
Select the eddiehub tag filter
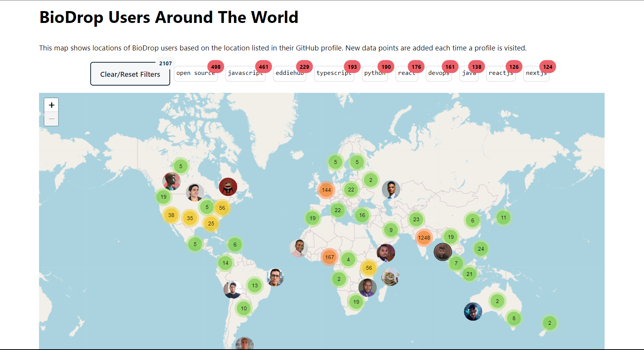click(289, 73)
